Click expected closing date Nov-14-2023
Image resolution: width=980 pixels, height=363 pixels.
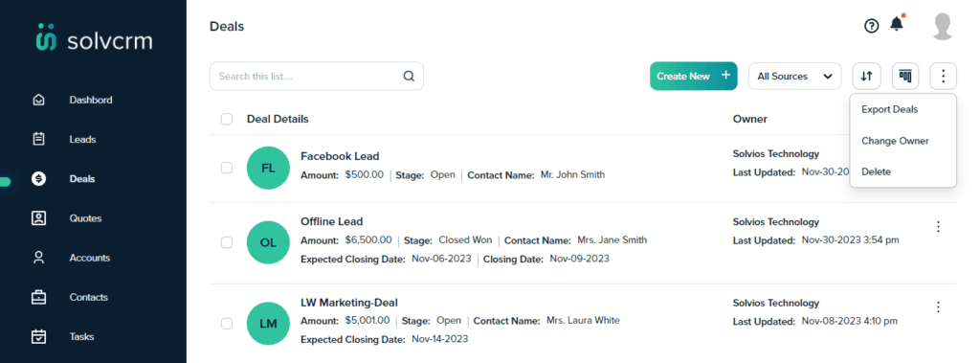click(x=440, y=339)
